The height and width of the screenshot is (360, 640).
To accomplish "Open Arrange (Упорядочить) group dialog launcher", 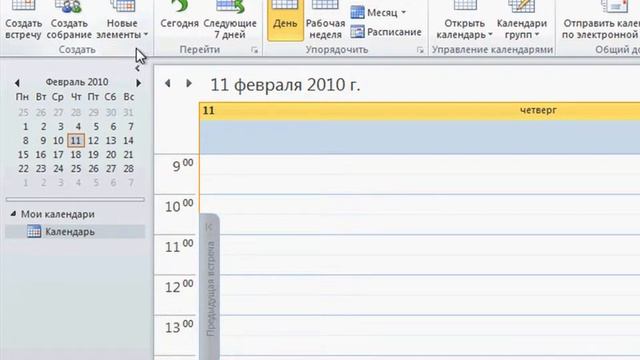I will [x=420, y=50].
